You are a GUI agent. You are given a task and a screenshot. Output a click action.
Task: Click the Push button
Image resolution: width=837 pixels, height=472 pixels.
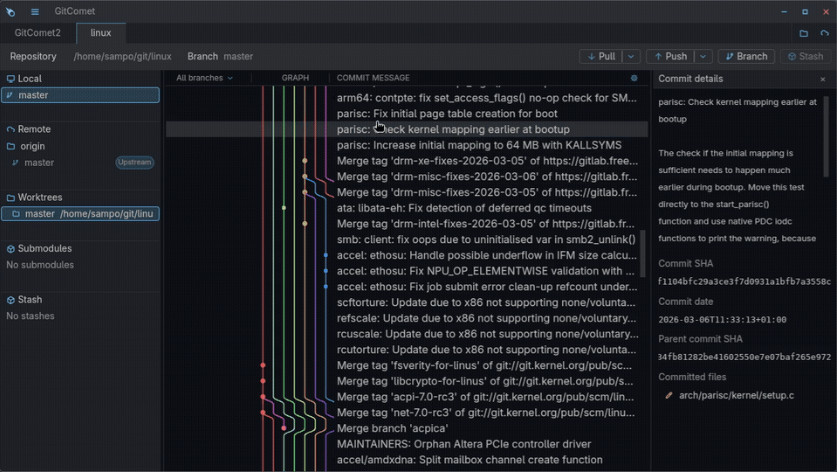pyautogui.click(x=671, y=57)
